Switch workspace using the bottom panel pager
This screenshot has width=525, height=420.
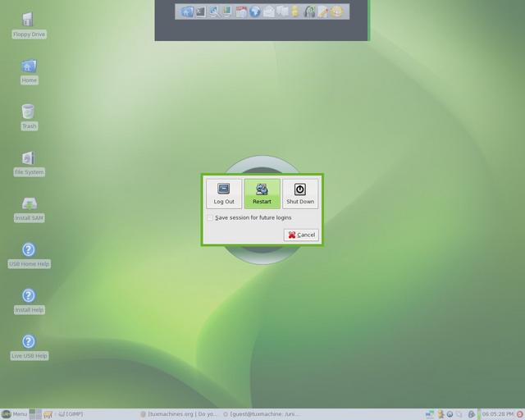click(35, 414)
